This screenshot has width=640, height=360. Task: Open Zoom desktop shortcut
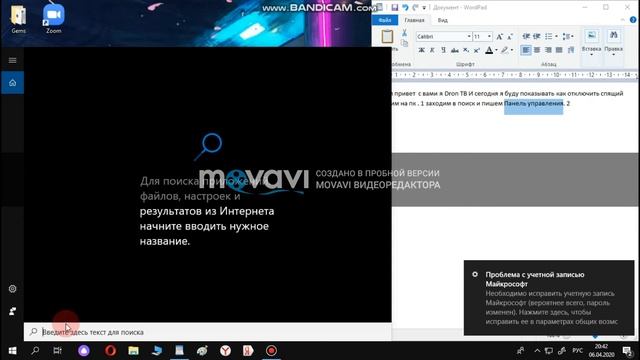click(53, 19)
